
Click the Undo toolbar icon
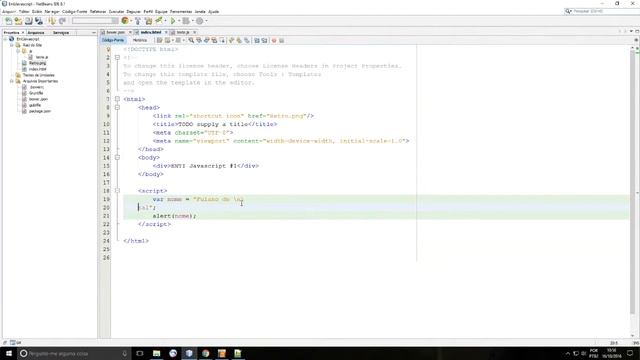(x=52, y=21)
